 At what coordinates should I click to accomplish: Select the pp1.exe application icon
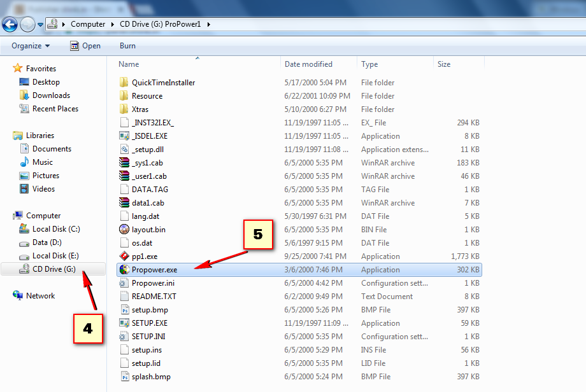(124, 256)
